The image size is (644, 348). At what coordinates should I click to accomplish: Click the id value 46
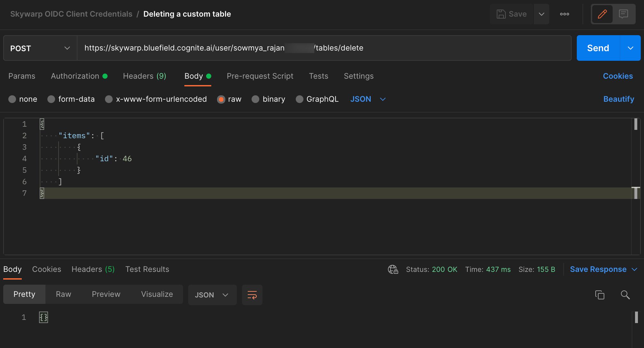click(127, 159)
